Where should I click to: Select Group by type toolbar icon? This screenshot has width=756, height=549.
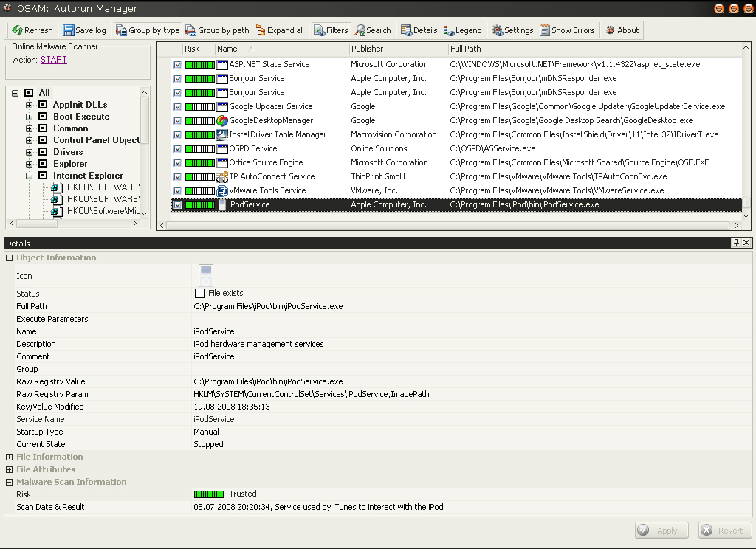[121, 30]
